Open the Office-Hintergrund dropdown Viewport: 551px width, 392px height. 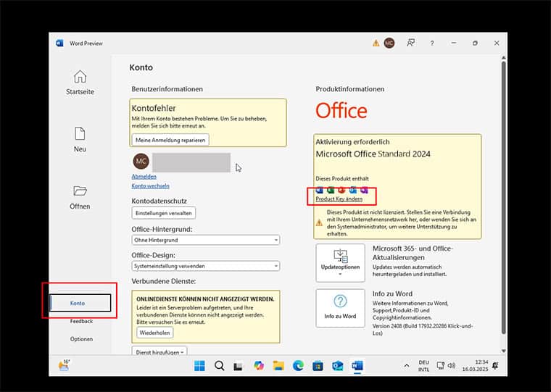tap(205, 240)
